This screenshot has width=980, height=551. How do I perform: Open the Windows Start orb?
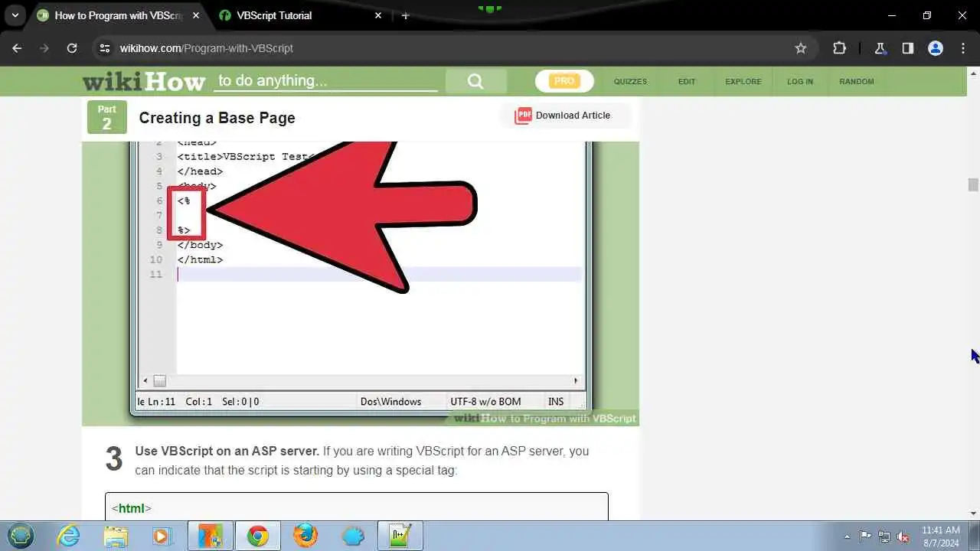21,536
